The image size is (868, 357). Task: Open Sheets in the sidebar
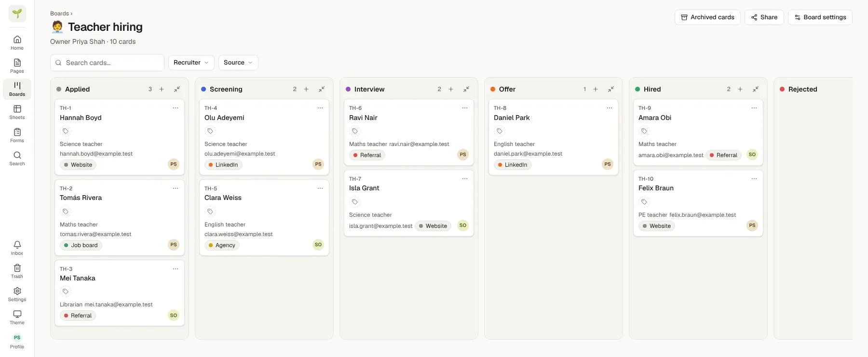click(17, 112)
